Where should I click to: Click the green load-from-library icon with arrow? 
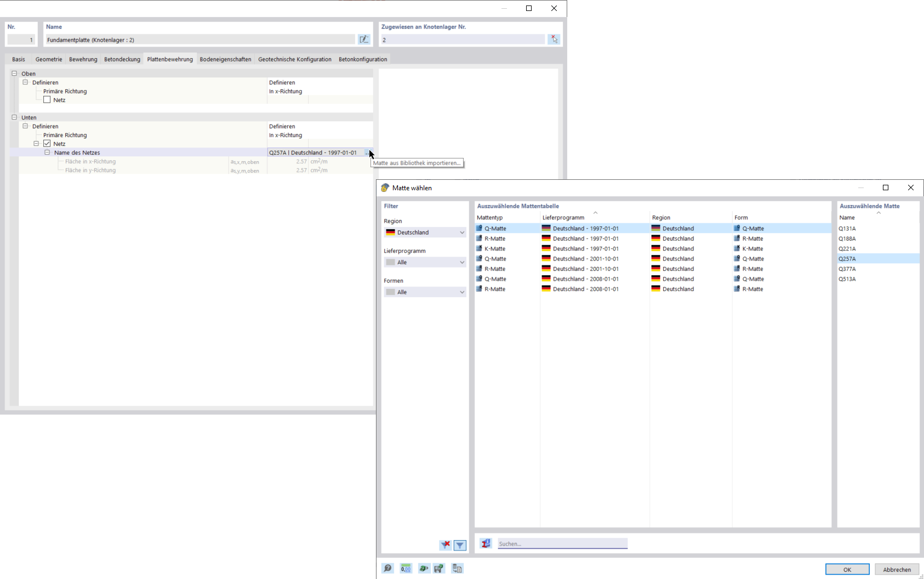[x=424, y=569]
